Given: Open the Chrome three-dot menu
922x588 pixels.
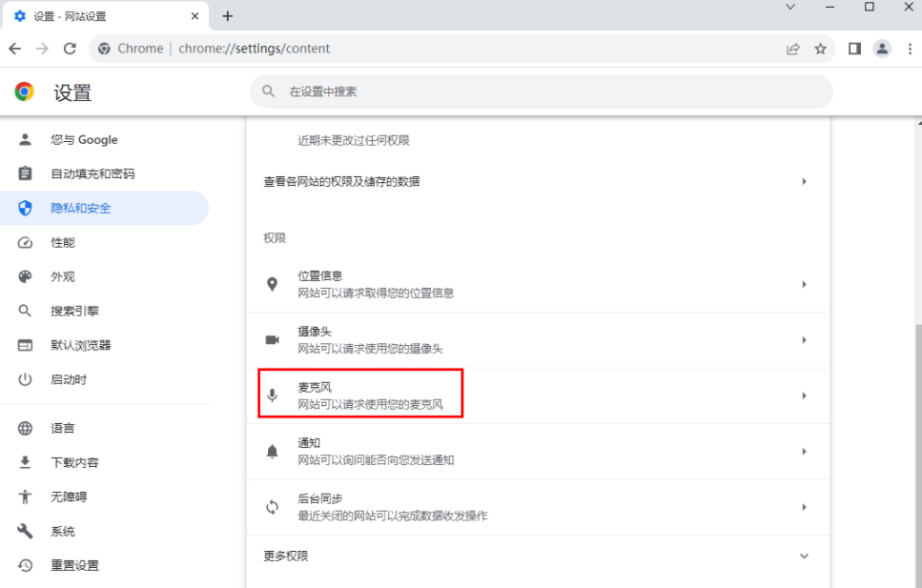Looking at the screenshot, I should coord(910,49).
